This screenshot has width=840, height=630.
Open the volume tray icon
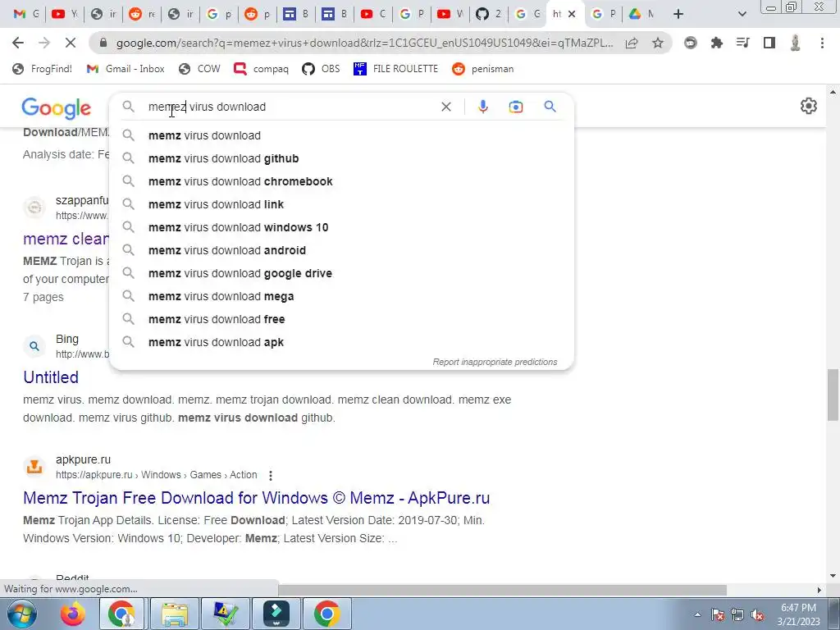coord(756,614)
